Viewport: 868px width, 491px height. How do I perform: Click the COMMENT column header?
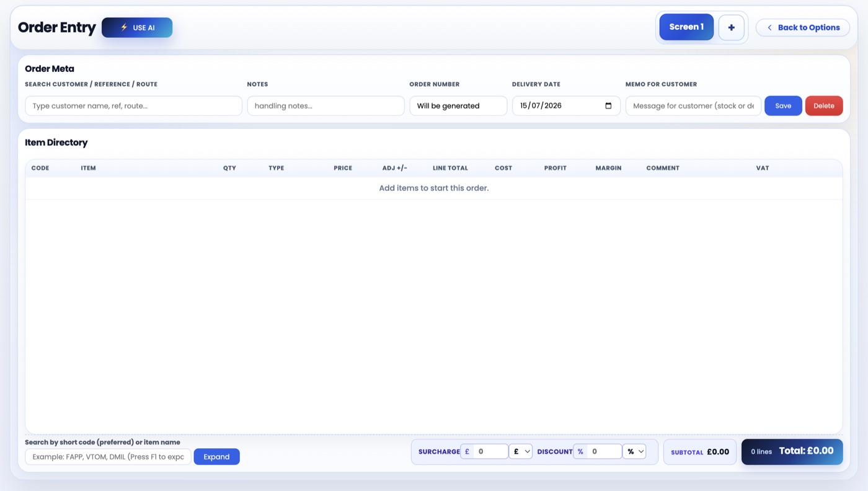663,168
